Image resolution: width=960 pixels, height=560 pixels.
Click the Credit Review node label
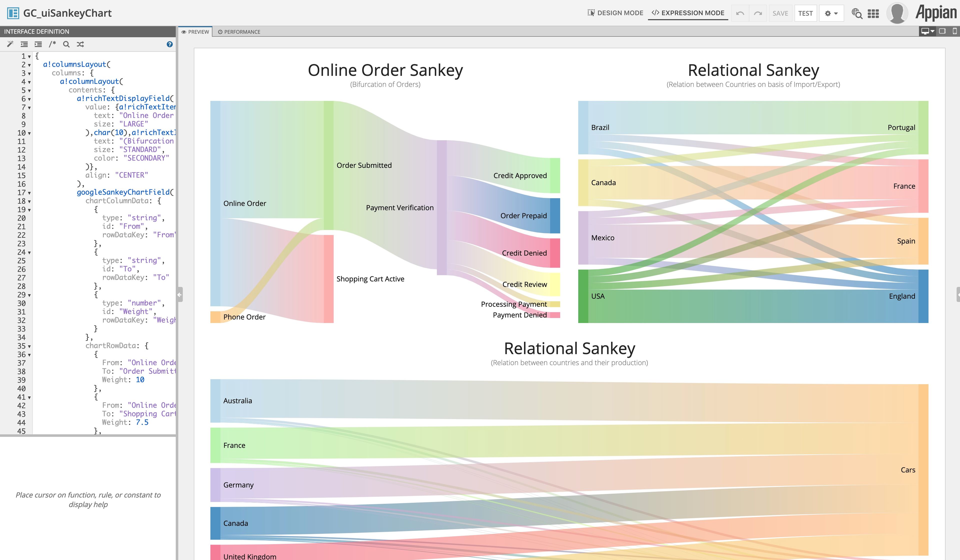point(524,284)
